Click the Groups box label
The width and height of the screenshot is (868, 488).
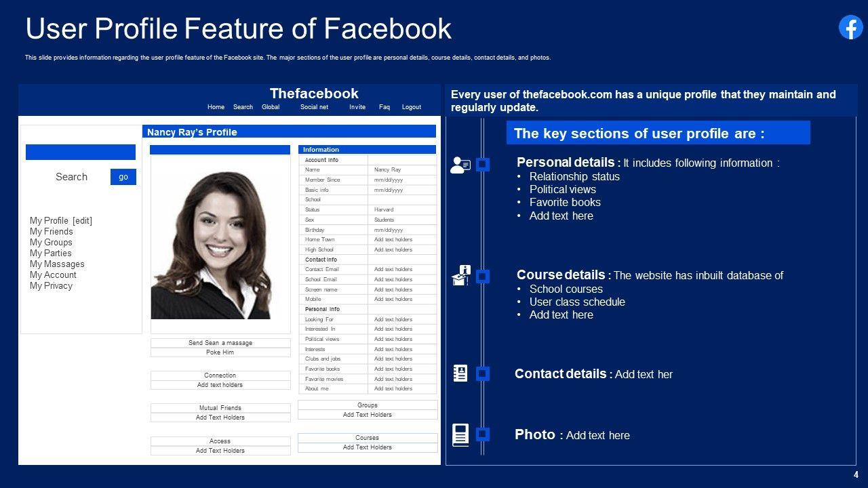(368, 405)
